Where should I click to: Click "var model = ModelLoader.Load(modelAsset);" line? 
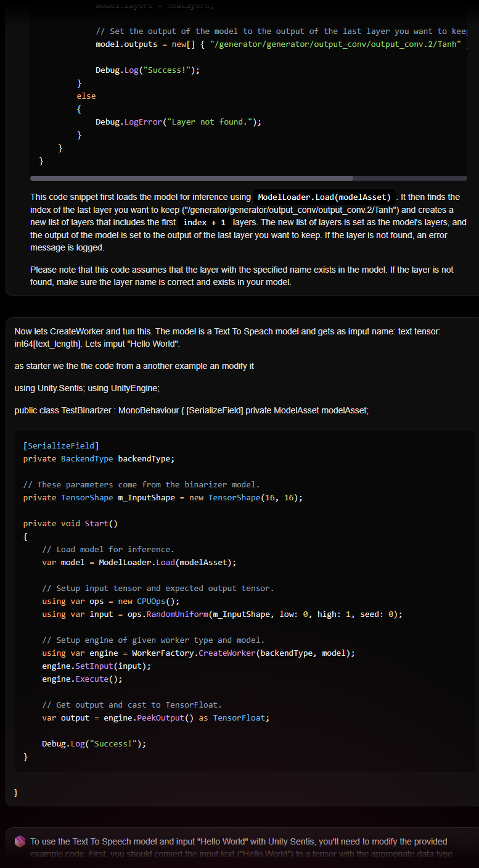(x=139, y=563)
